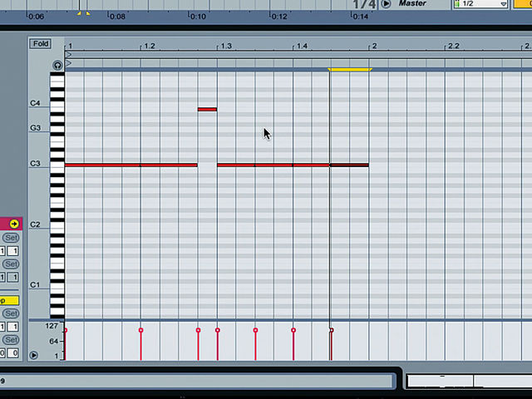
Task: Click the play triangle icon beside velocity scale
Action: 33,355
